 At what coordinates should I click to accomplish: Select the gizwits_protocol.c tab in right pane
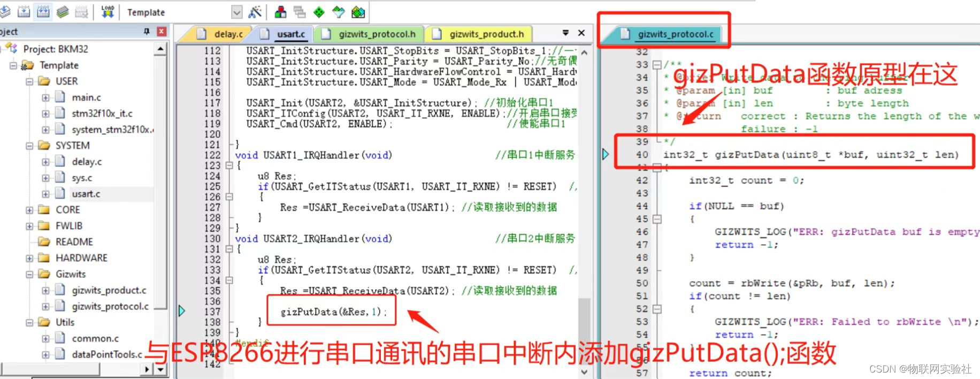click(667, 34)
